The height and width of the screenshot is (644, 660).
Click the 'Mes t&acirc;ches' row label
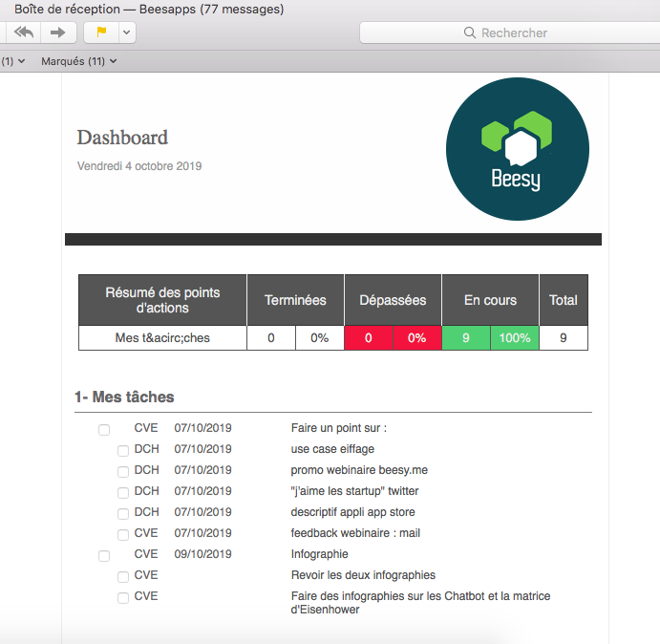162,338
